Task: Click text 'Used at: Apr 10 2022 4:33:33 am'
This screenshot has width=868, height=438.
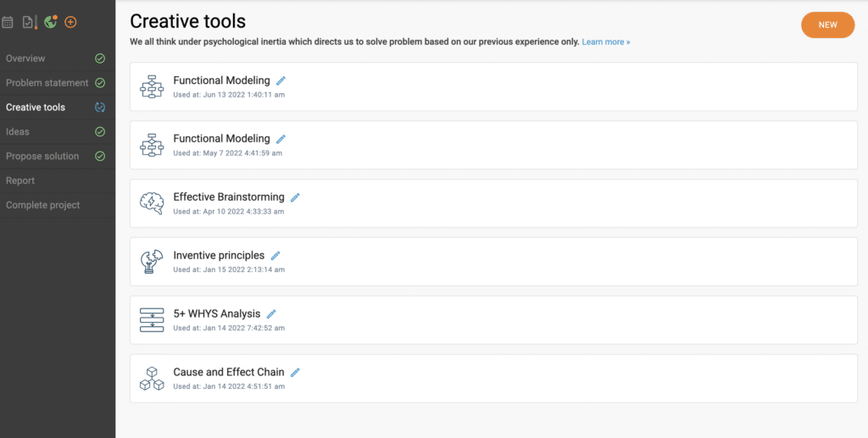Action: point(229,211)
